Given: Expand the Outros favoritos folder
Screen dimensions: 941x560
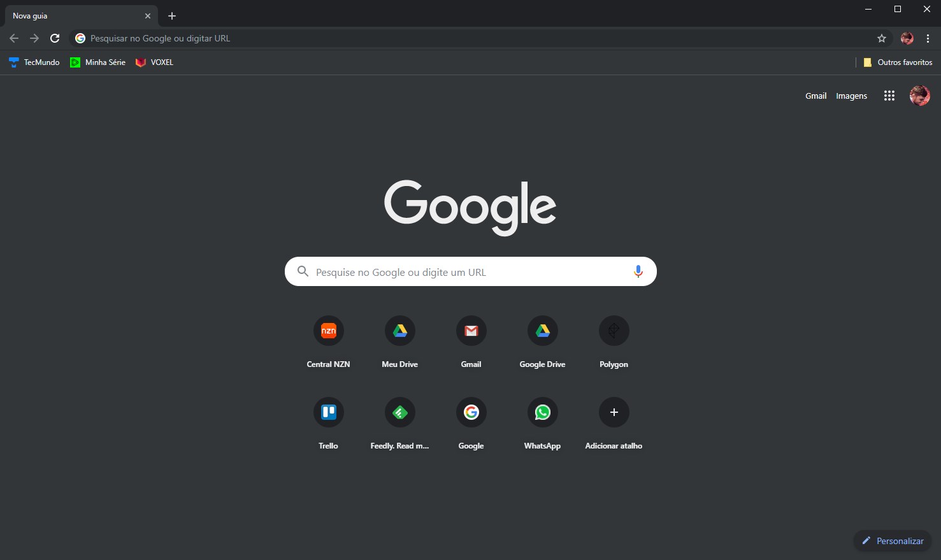Looking at the screenshot, I should [898, 62].
